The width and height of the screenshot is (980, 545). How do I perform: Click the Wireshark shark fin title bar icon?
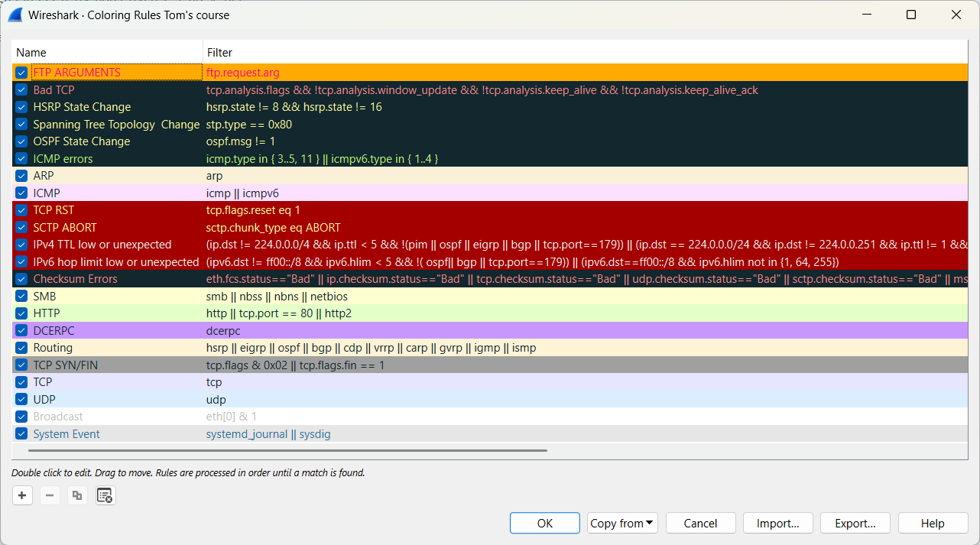[15, 15]
